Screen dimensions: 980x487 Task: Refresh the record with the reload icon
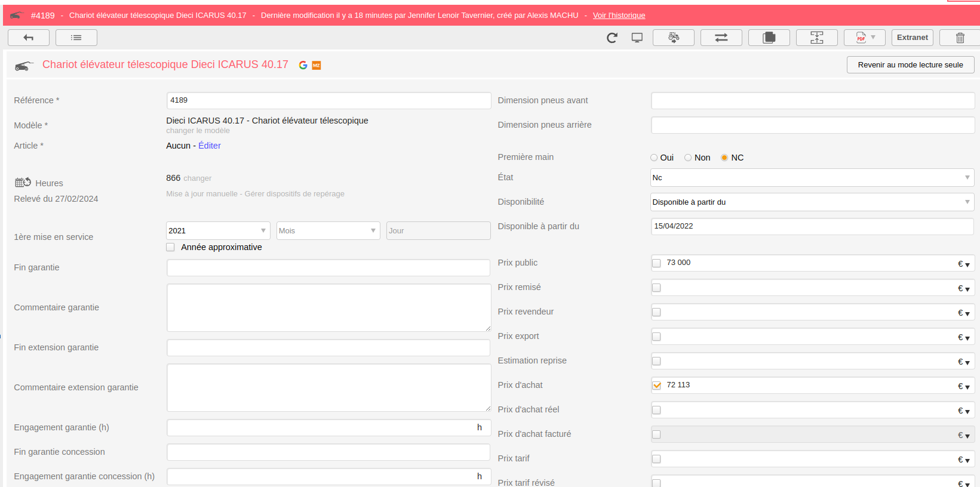point(612,38)
